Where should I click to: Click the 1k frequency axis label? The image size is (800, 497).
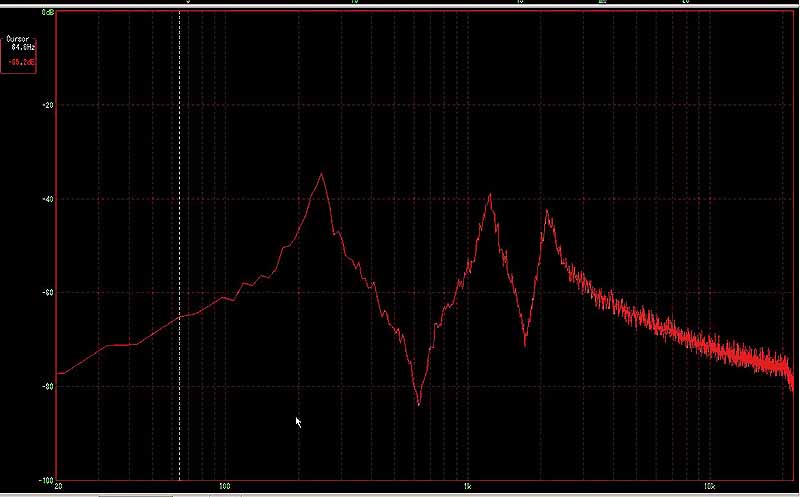pos(467,488)
